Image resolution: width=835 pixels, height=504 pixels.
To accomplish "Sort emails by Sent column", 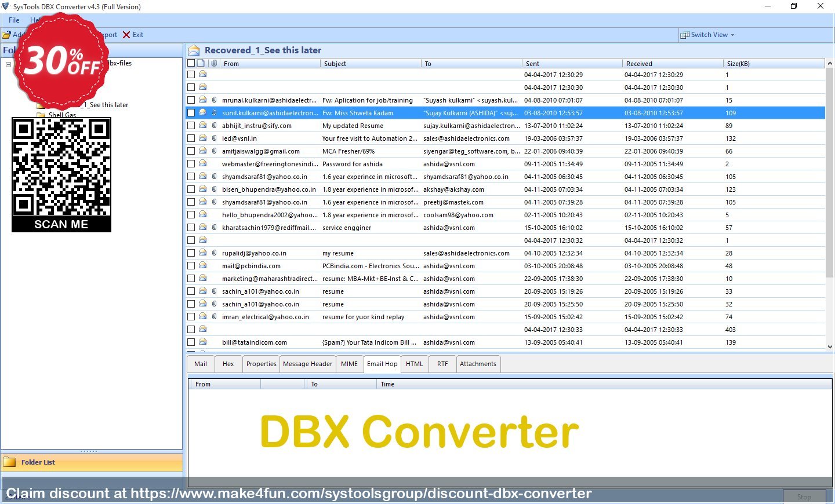I will [572, 64].
